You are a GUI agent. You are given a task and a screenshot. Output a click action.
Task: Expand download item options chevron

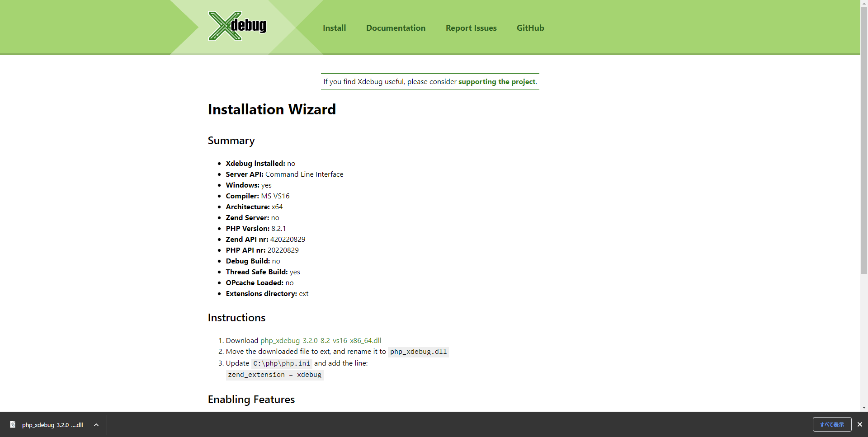(x=96, y=425)
